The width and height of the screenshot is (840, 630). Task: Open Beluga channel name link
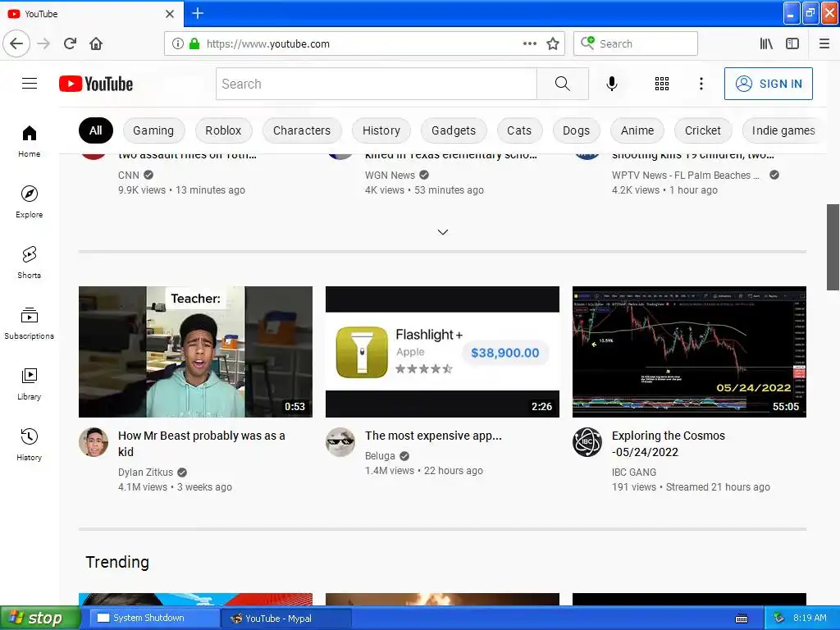point(380,456)
